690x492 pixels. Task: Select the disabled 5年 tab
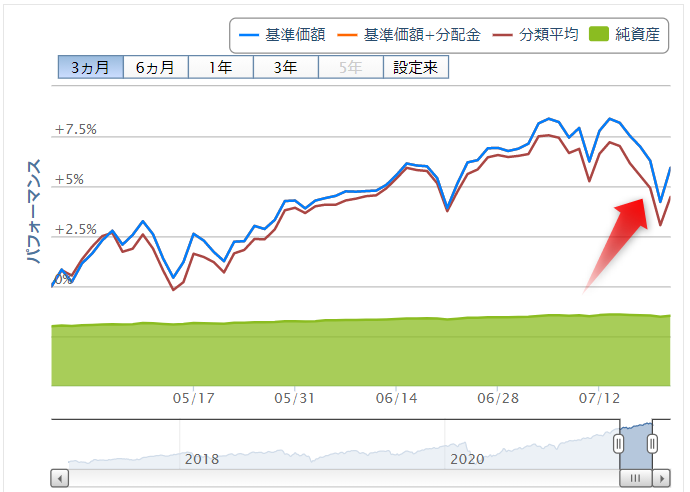[x=351, y=67]
